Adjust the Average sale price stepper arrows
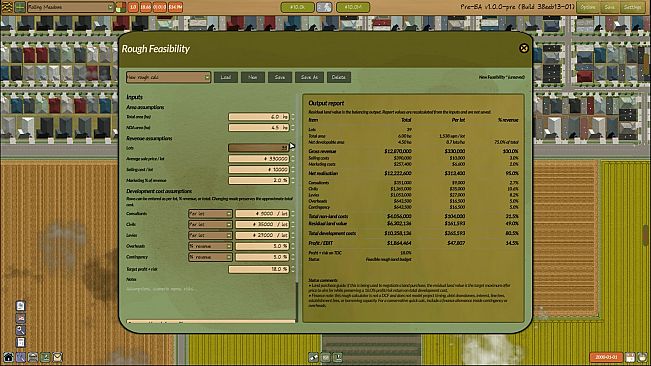 (293, 159)
